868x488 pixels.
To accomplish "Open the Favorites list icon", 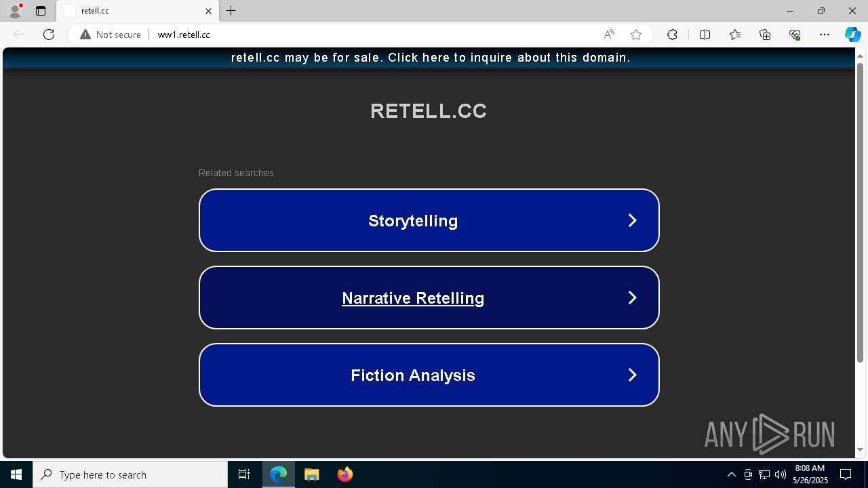I will click(x=735, y=35).
